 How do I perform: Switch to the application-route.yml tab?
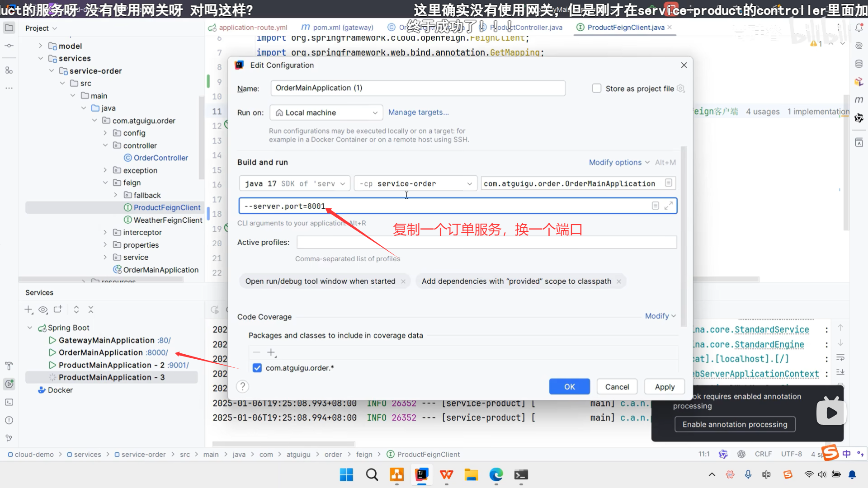[252, 28]
